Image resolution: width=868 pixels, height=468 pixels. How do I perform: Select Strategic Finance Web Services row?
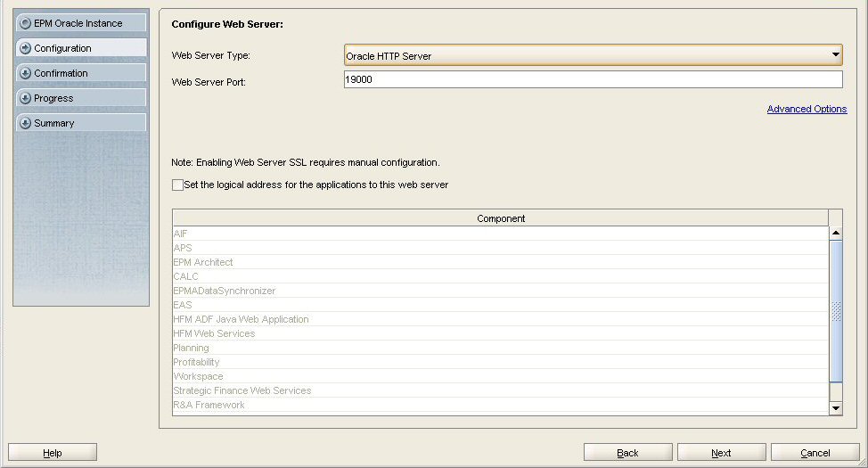click(501, 390)
